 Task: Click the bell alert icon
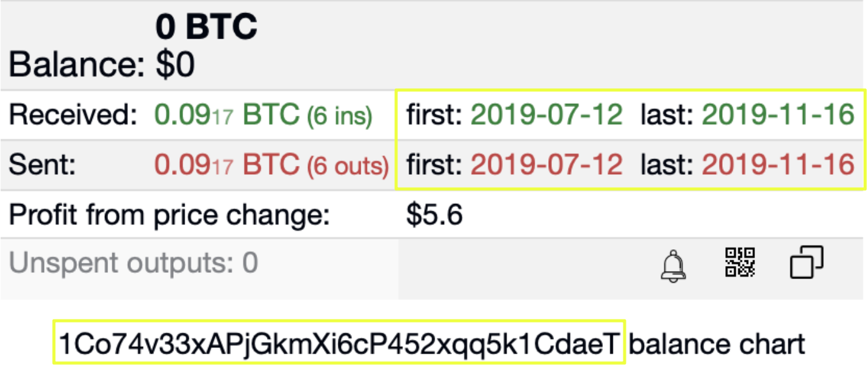[x=674, y=265]
